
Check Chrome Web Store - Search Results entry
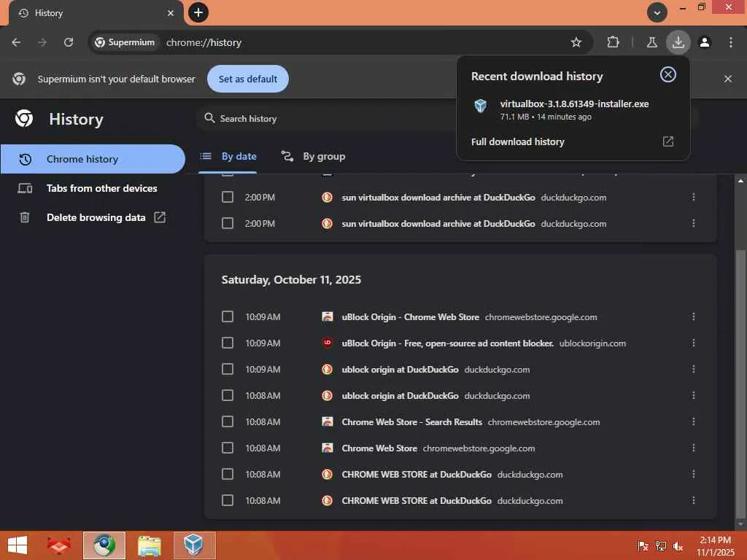pos(228,421)
